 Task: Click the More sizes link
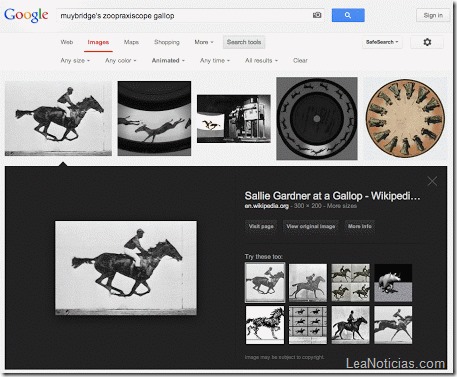tap(342, 206)
